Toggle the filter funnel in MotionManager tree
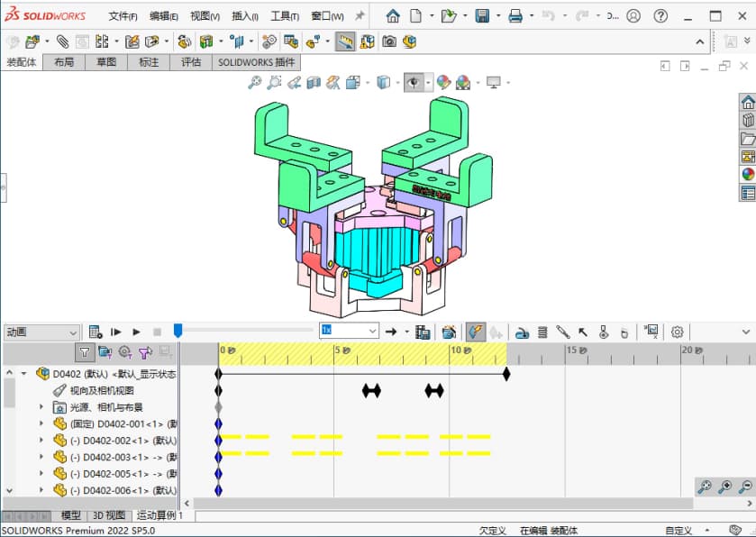Screen dimensions: 756x537 (84, 352)
